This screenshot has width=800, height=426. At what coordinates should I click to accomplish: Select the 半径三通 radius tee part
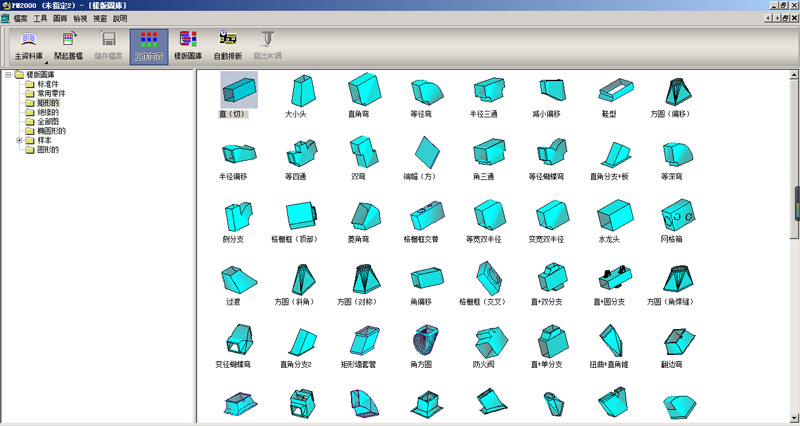tap(489, 90)
